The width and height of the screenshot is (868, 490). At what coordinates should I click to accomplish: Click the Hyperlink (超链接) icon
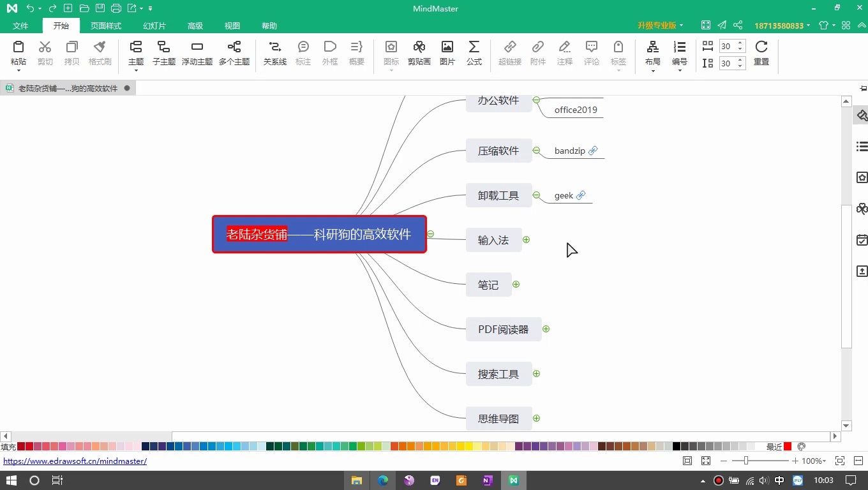pos(510,47)
